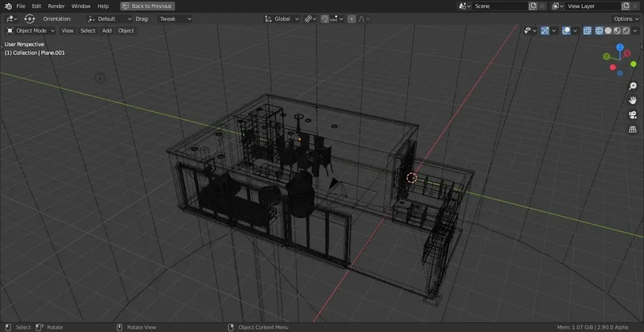Open the File menu
644x332 pixels.
(x=21, y=6)
